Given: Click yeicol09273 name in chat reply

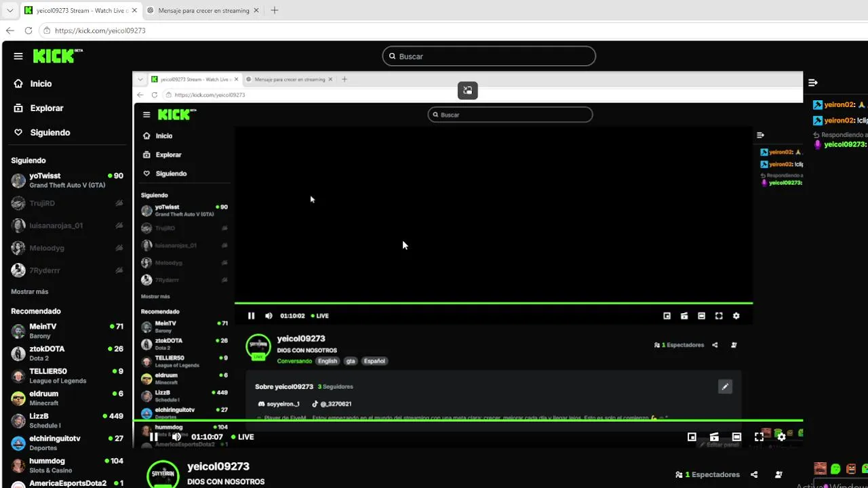Looking at the screenshot, I should pyautogui.click(x=845, y=144).
